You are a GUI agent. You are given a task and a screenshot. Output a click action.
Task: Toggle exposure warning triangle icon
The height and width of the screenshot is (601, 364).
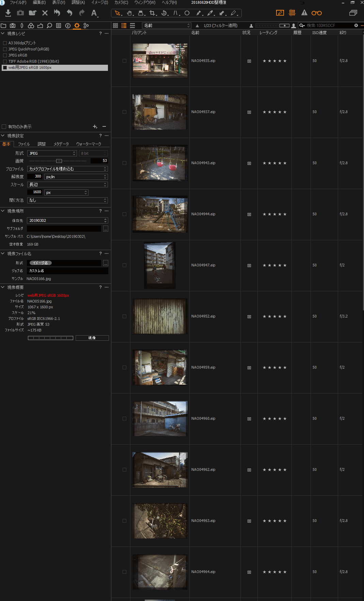[304, 13]
